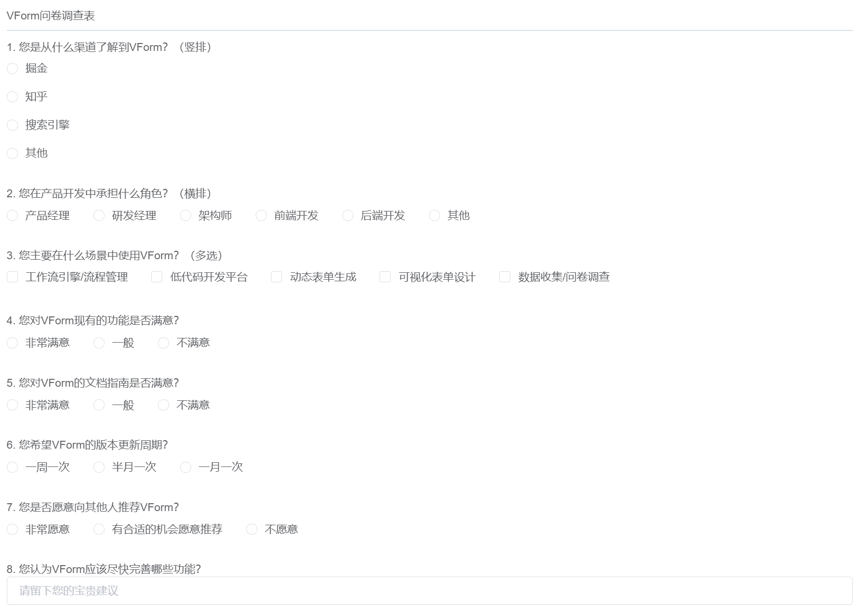Select the 一周一次 update cycle

click(x=13, y=468)
